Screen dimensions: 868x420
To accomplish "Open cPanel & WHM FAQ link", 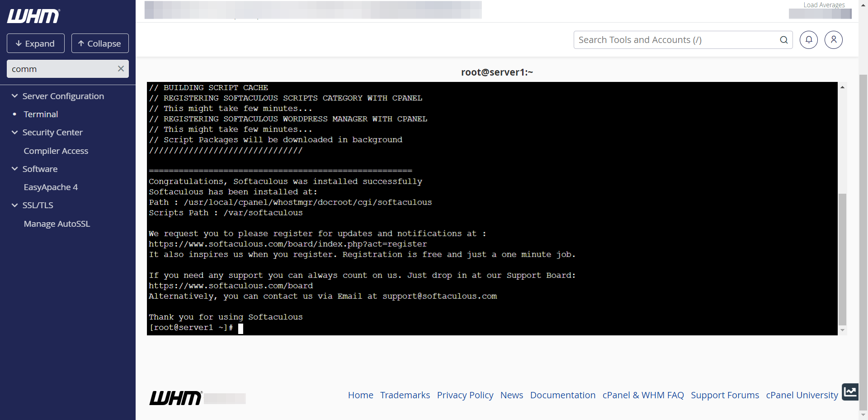I will tap(643, 395).
